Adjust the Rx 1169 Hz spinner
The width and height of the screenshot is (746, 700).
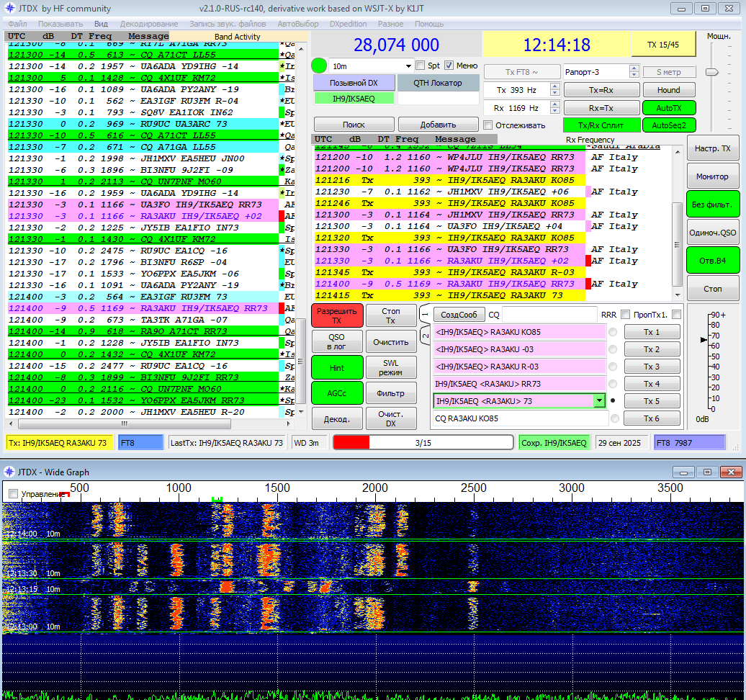[x=554, y=108]
